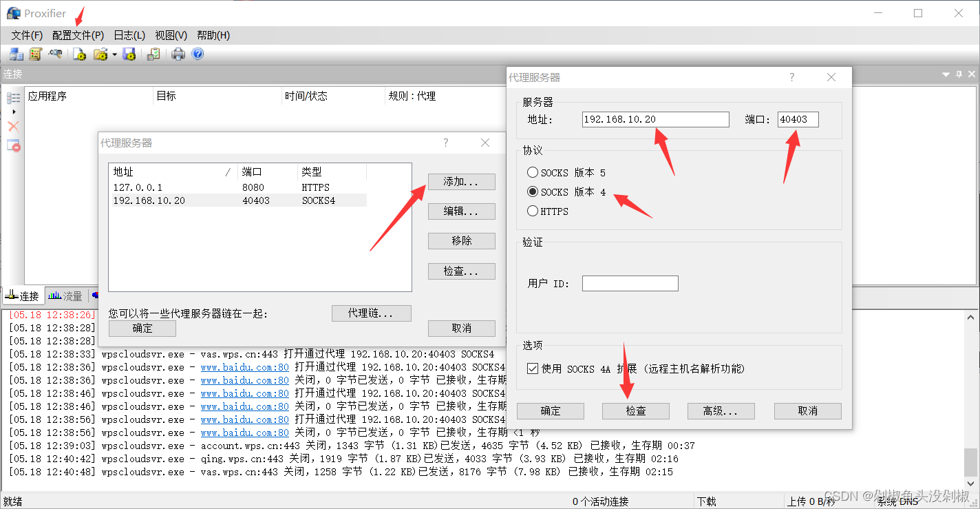Click 移除 button
980x509 pixels.
[462, 241]
